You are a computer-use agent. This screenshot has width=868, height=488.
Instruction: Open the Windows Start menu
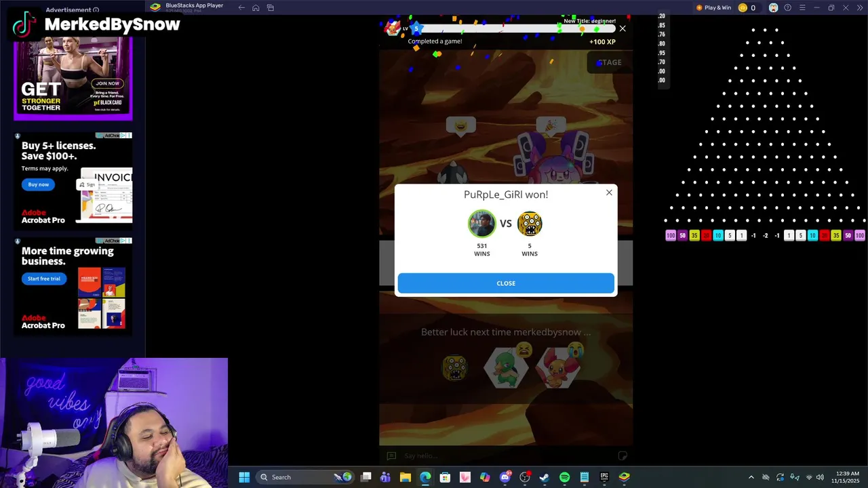pyautogui.click(x=244, y=477)
